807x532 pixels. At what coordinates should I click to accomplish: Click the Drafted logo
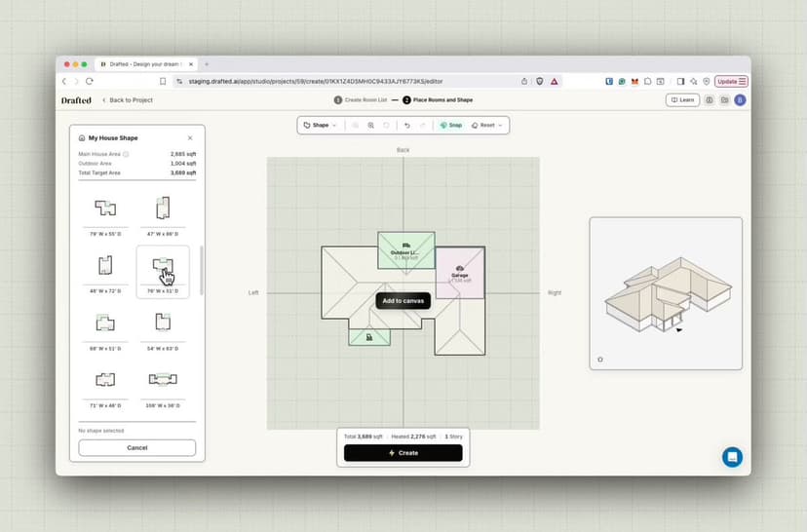pyautogui.click(x=76, y=100)
